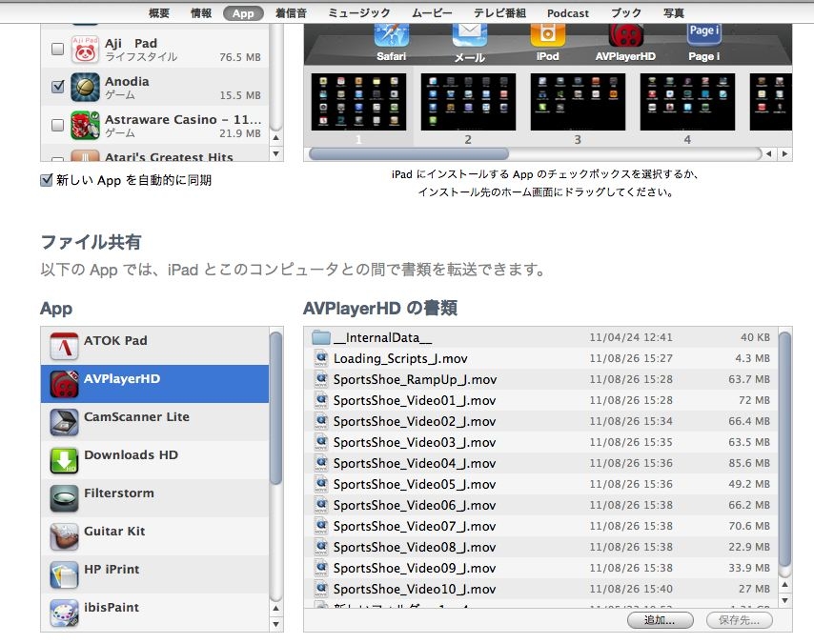Open the Podcast tab
Screen dimensions: 814x644
tap(568, 13)
